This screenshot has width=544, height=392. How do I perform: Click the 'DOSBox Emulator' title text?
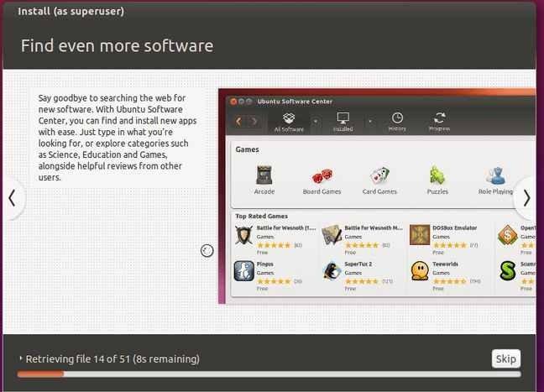[x=454, y=228]
